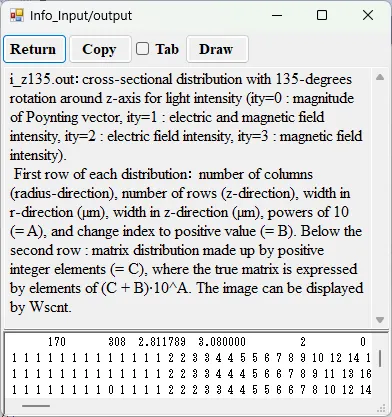Image resolution: width=392 pixels, height=417 pixels.
Task: Open the plot with the Draw button
Action: point(217,49)
